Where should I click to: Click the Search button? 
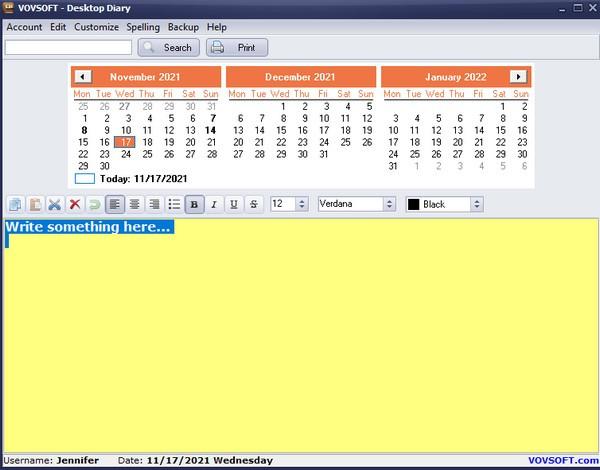pos(168,47)
